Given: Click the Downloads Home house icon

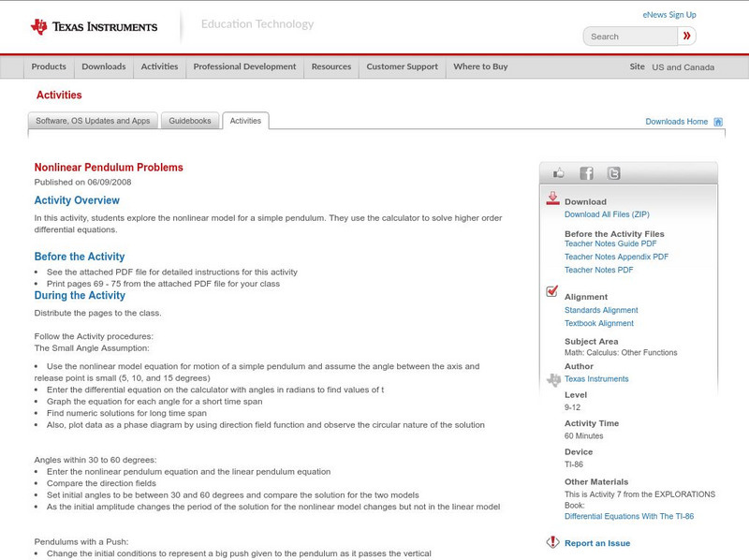Looking at the screenshot, I should (718, 122).
